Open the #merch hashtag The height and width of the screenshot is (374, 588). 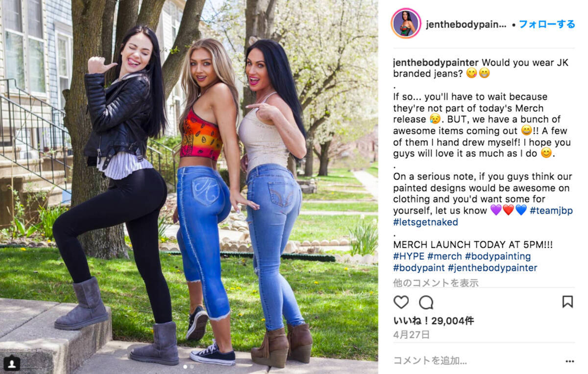tap(444, 257)
